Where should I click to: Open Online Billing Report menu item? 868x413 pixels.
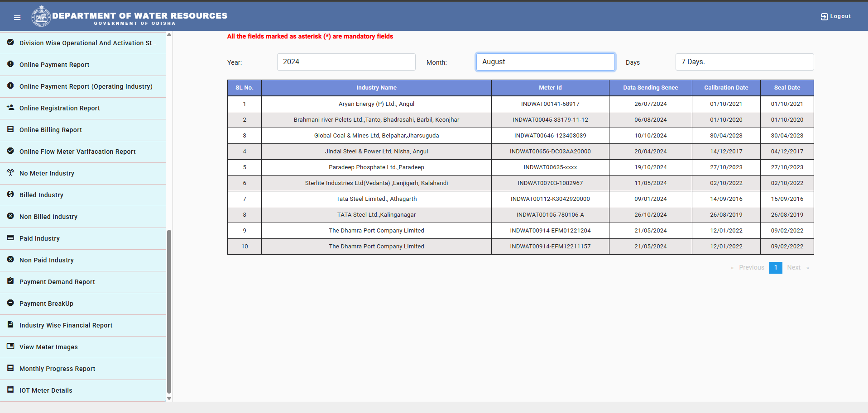pyautogui.click(x=83, y=130)
